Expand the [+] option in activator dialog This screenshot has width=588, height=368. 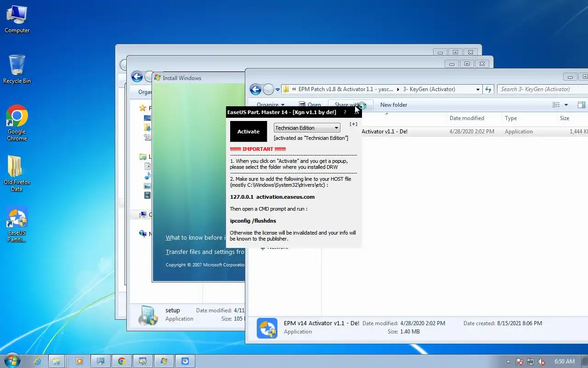tap(353, 124)
